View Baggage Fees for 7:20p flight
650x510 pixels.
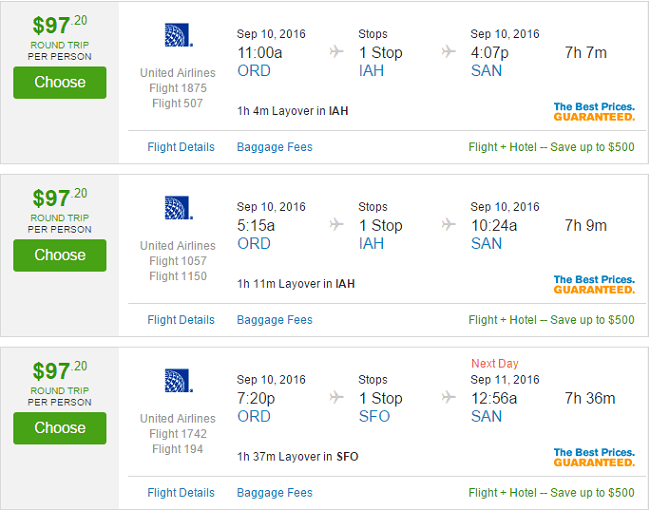point(274,493)
